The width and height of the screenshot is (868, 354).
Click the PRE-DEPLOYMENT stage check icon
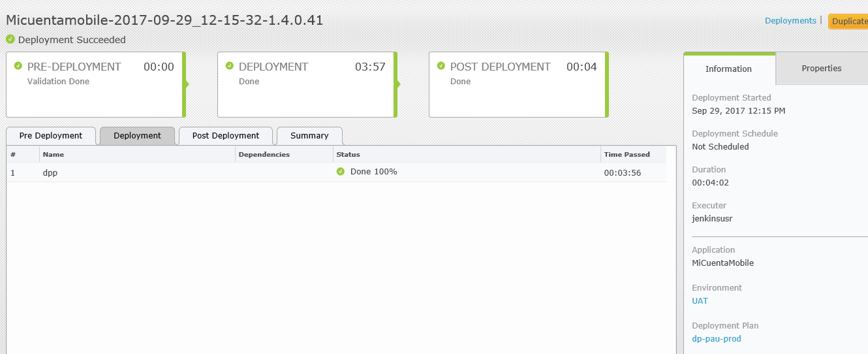(18, 66)
